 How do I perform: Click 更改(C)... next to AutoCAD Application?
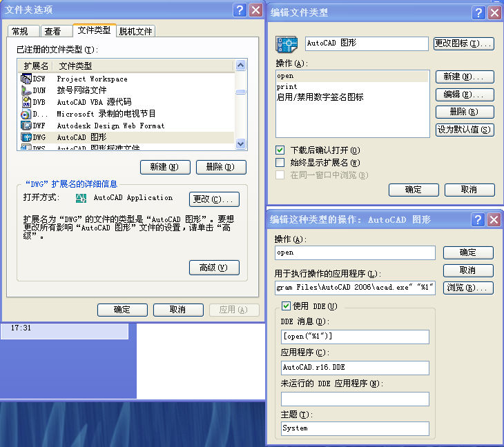tap(214, 199)
